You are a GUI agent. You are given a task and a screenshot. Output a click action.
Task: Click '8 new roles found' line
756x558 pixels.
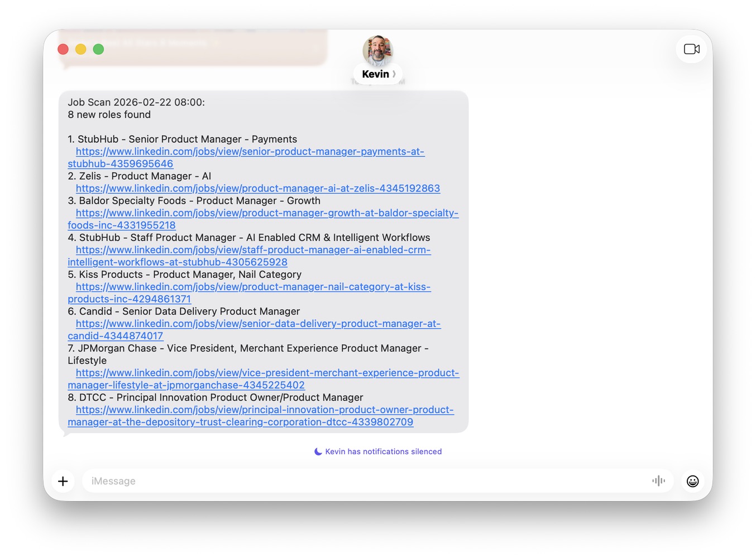[109, 115]
